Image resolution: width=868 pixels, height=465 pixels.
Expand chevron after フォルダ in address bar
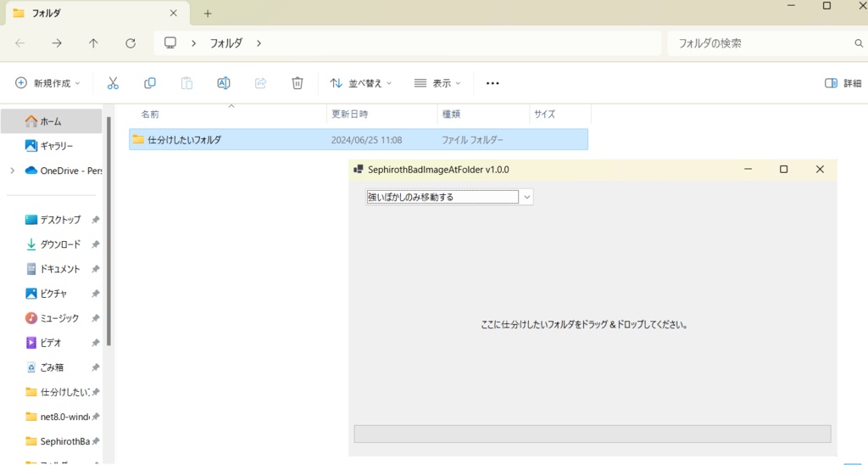pyautogui.click(x=259, y=43)
